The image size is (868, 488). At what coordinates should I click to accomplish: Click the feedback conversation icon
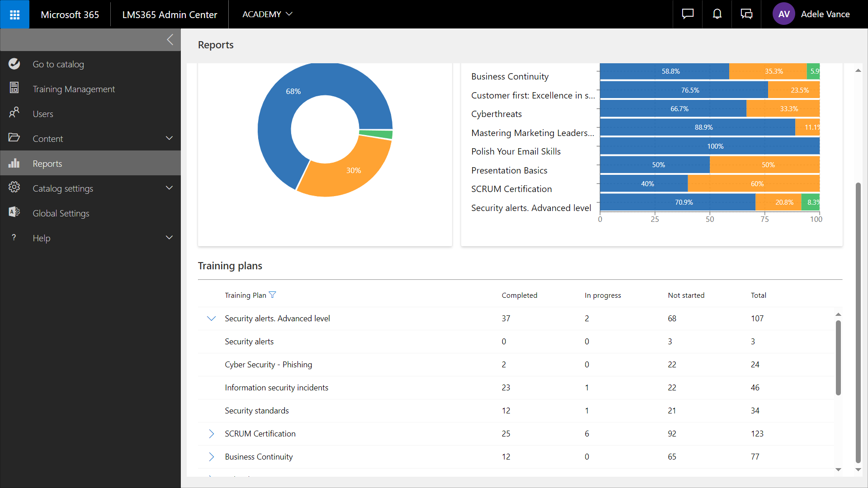pyautogui.click(x=746, y=14)
